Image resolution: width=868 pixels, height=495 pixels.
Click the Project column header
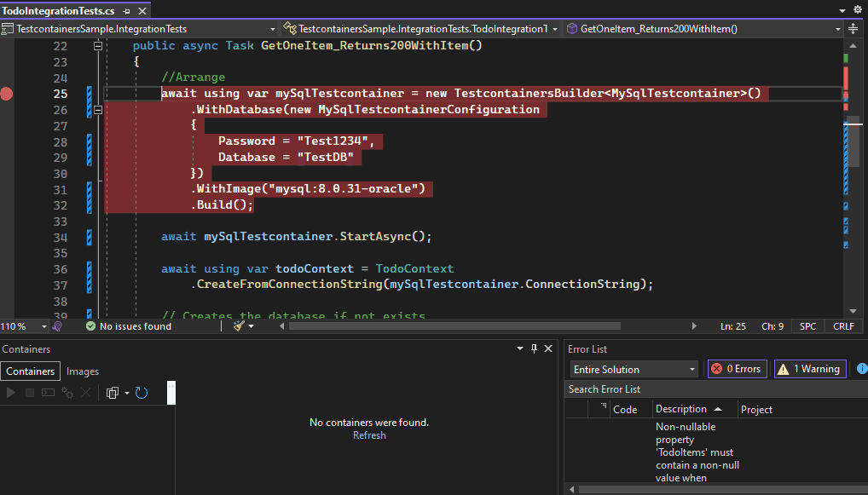coord(756,410)
